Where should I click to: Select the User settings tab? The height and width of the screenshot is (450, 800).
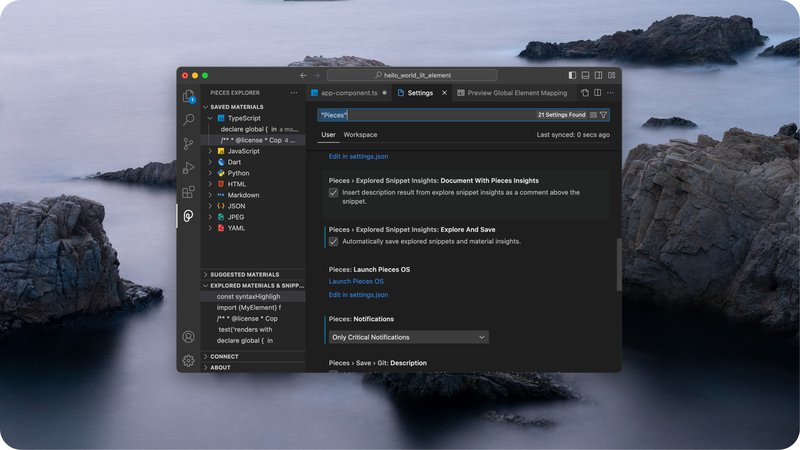click(329, 135)
